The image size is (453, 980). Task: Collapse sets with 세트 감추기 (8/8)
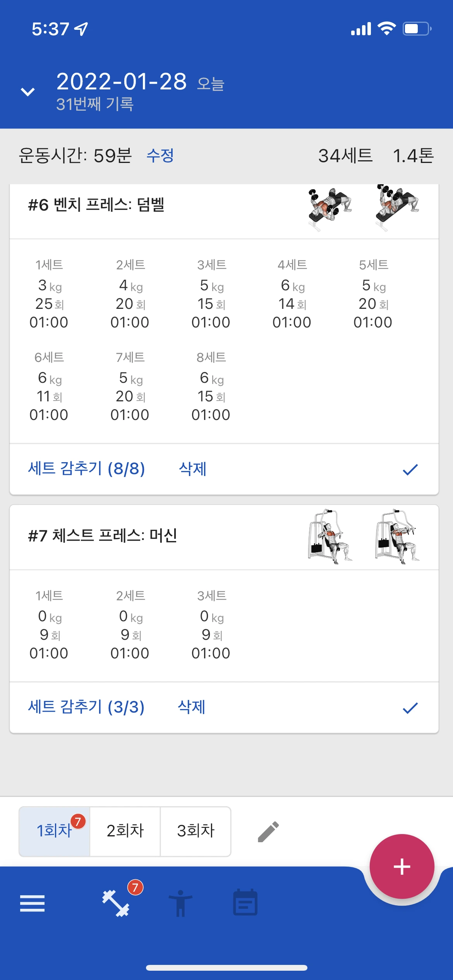(87, 469)
